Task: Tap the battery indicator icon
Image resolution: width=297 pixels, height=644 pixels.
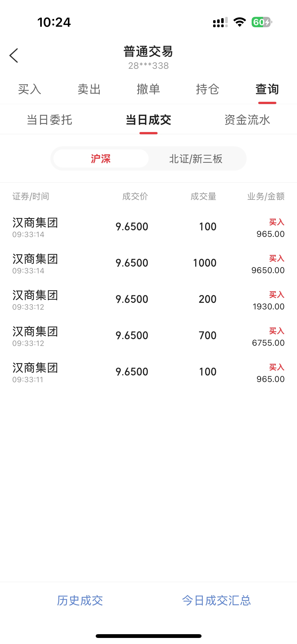Action: click(x=262, y=22)
